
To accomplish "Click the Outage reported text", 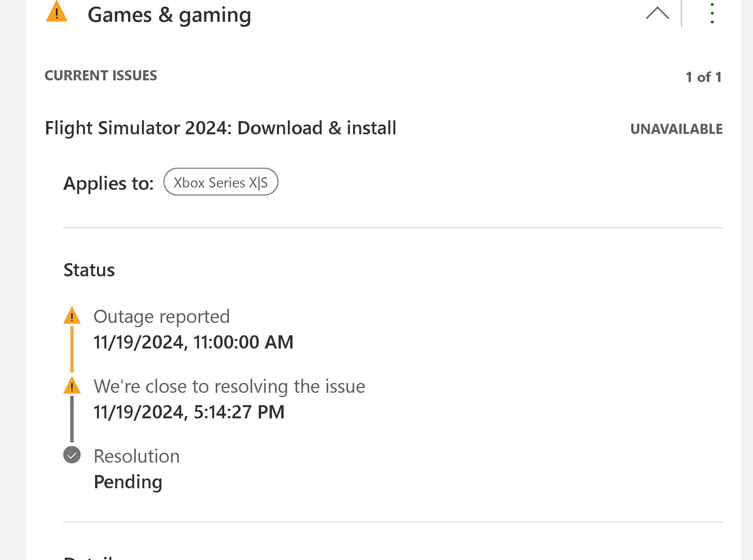I will click(x=161, y=317).
